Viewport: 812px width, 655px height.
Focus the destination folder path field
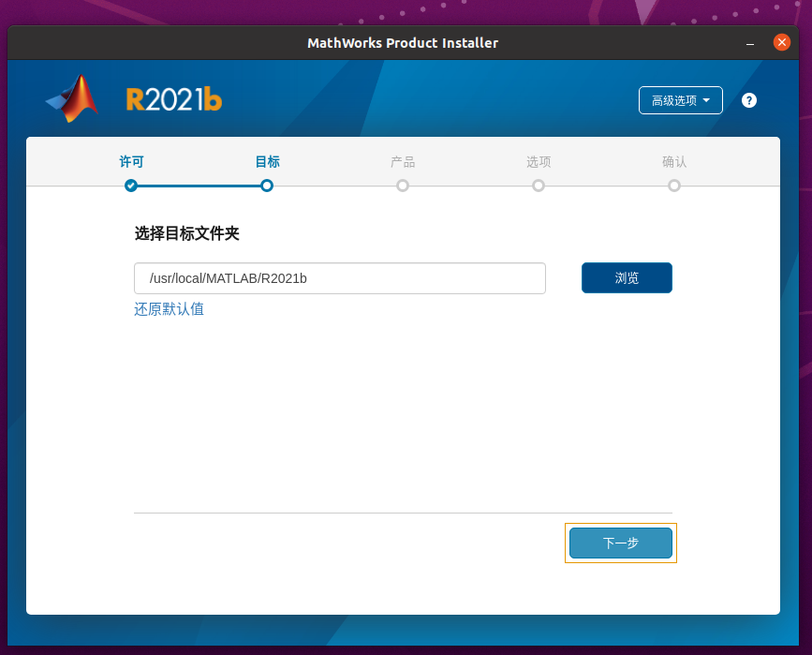coord(340,278)
